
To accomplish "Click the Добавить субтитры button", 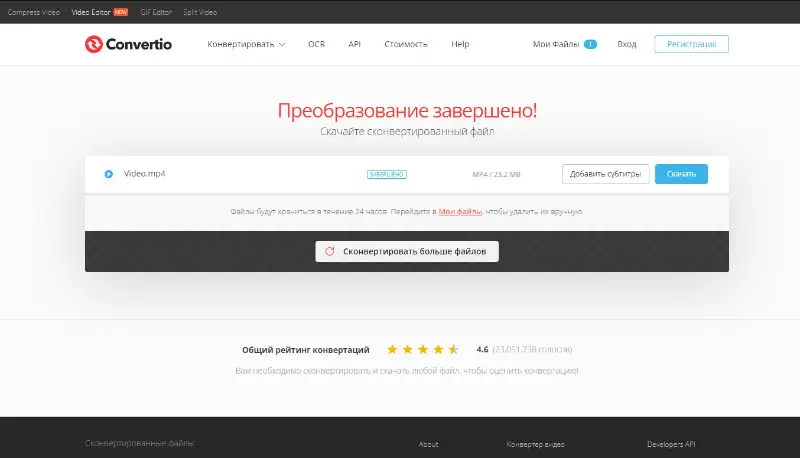I will [605, 174].
